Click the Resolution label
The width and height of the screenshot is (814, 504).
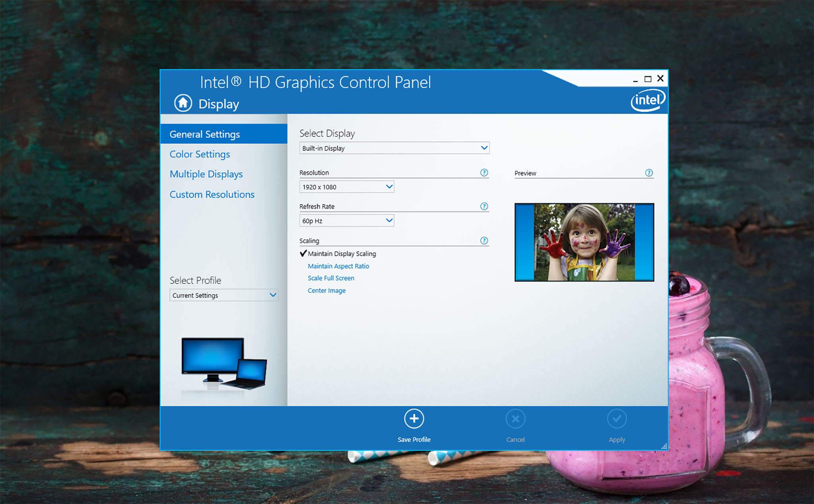[x=314, y=172]
